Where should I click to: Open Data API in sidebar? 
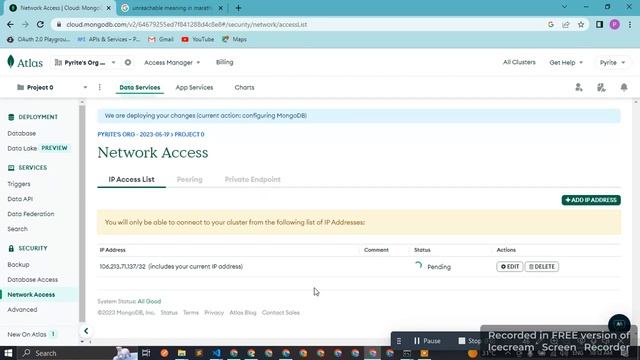(20, 199)
